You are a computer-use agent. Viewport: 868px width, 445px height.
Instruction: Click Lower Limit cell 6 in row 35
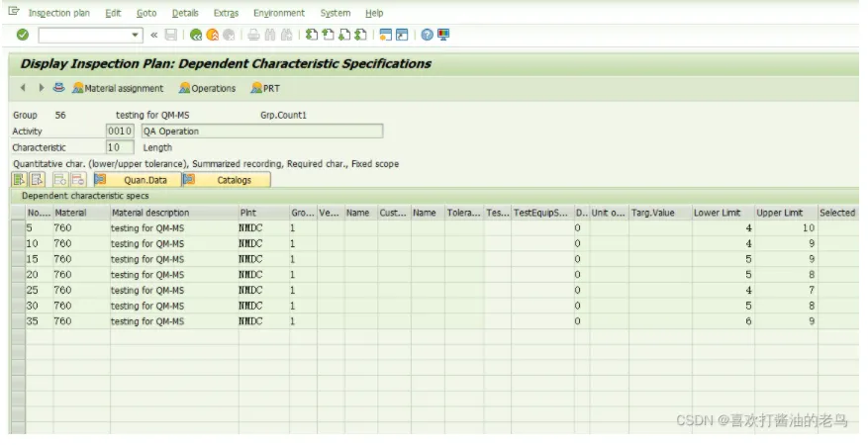[x=723, y=320]
